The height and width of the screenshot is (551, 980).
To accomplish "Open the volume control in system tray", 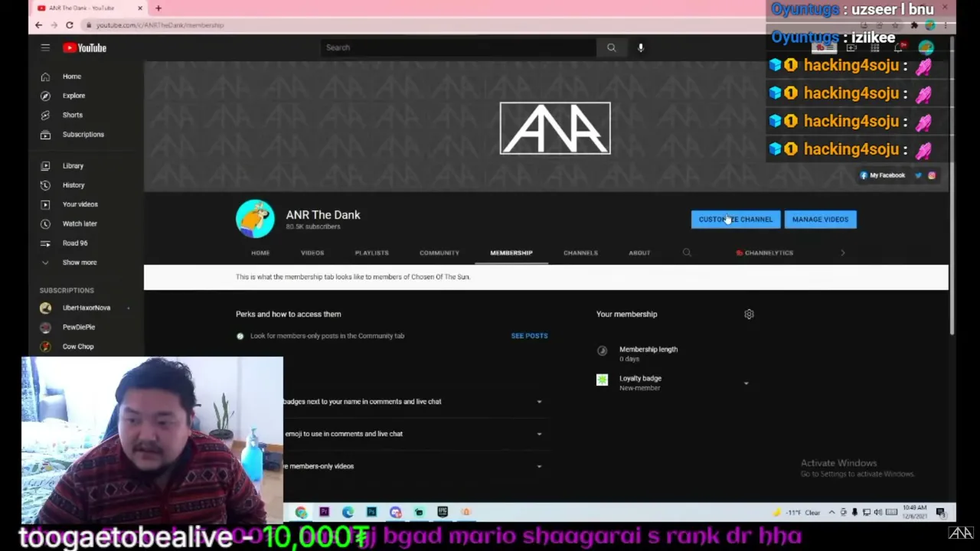I will (878, 512).
